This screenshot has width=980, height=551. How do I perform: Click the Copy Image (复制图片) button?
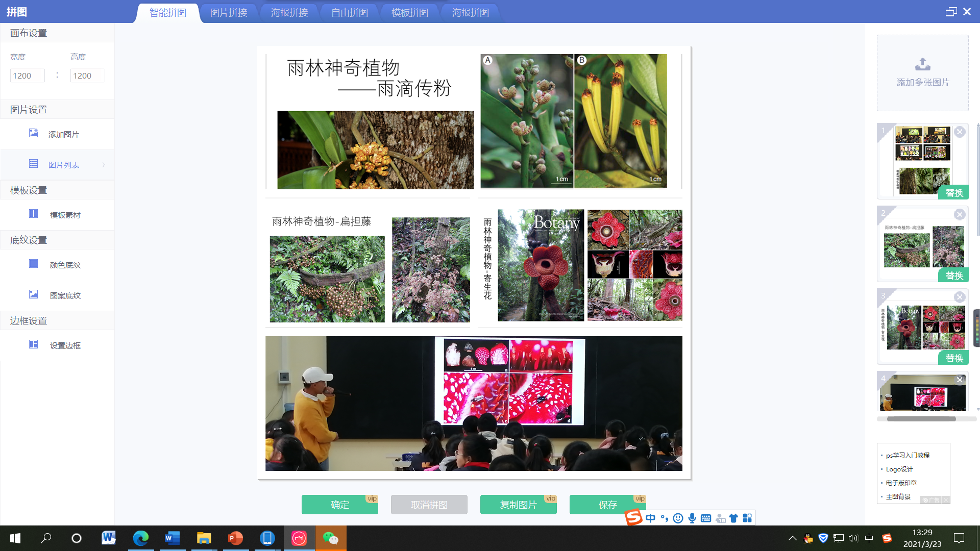click(518, 505)
